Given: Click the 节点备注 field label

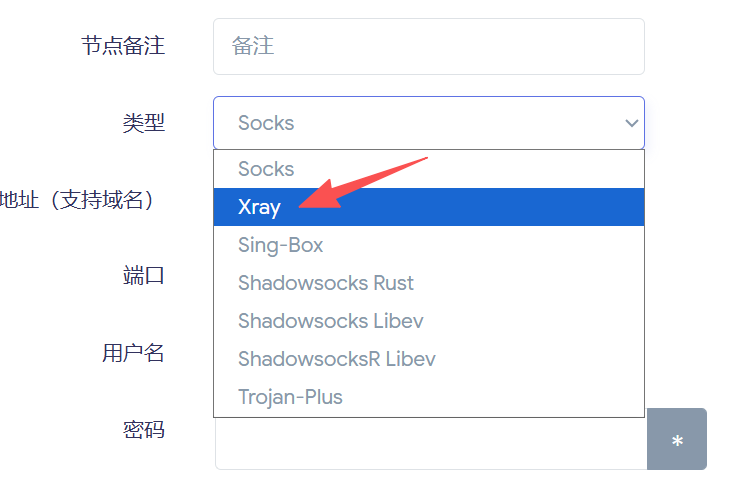Looking at the screenshot, I should (x=123, y=46).
